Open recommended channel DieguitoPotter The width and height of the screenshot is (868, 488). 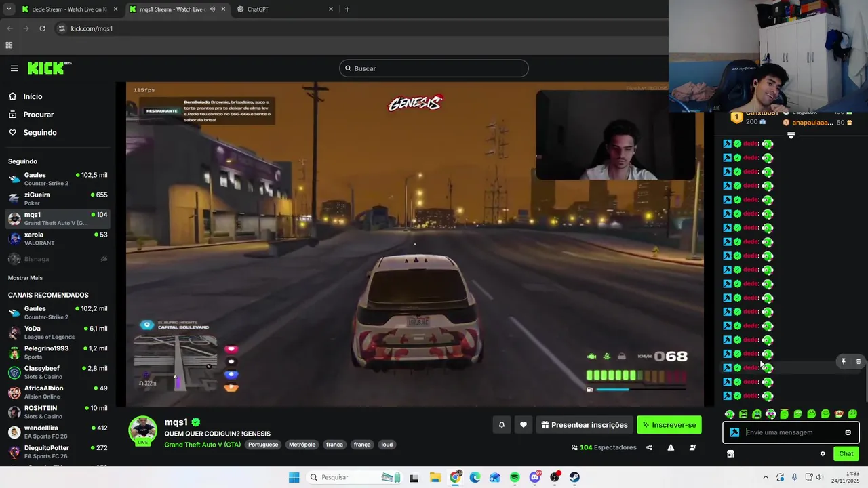58,452
